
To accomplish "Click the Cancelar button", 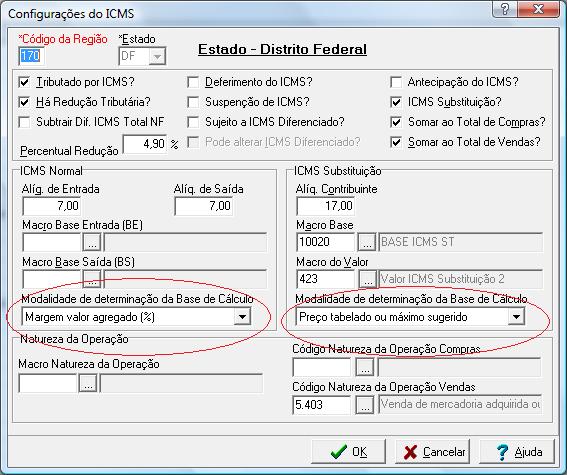I will click(x=432, y=452).
